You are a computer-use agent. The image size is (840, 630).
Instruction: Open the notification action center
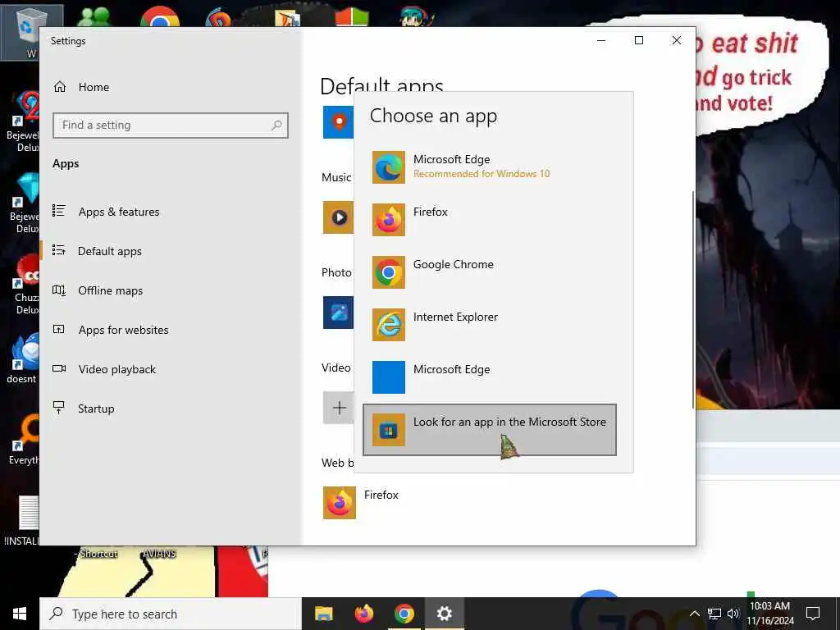pyautogui.click(x=813, y=614)
